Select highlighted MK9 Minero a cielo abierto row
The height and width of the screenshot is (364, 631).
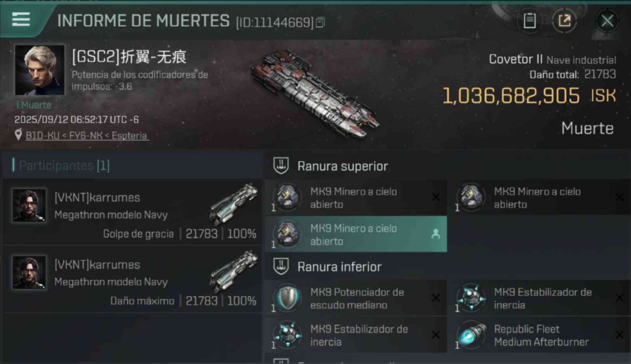pyautogui.click(x=356, y=234)
